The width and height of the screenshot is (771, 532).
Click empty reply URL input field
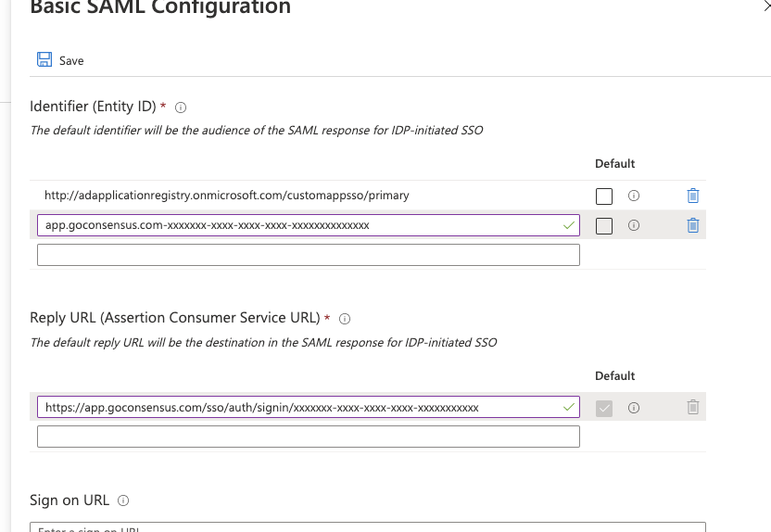click(x=309, y=437)
